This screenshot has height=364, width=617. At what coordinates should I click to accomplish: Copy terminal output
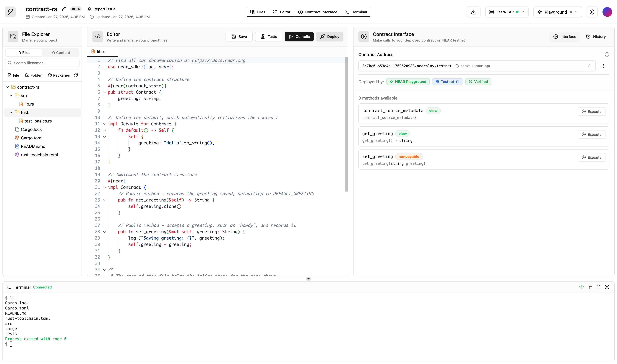click(x=590, y=287)
